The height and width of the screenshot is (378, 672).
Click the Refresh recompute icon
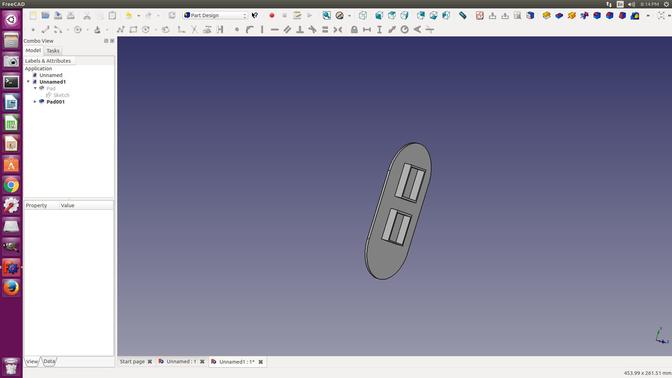point(172,15)
